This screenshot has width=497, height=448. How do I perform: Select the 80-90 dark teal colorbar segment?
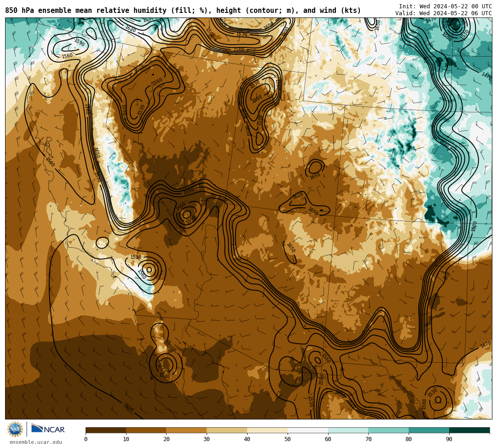429,430
